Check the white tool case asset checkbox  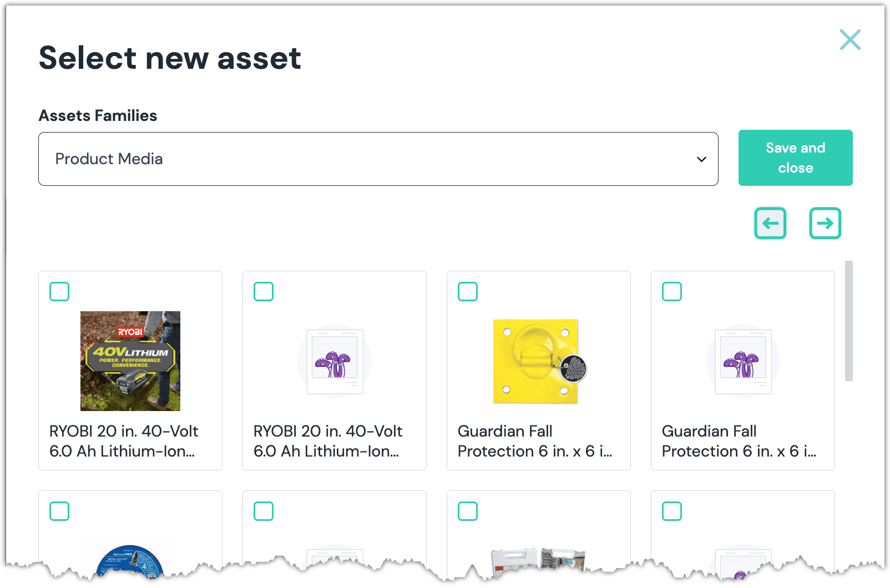tap(468, 511)
